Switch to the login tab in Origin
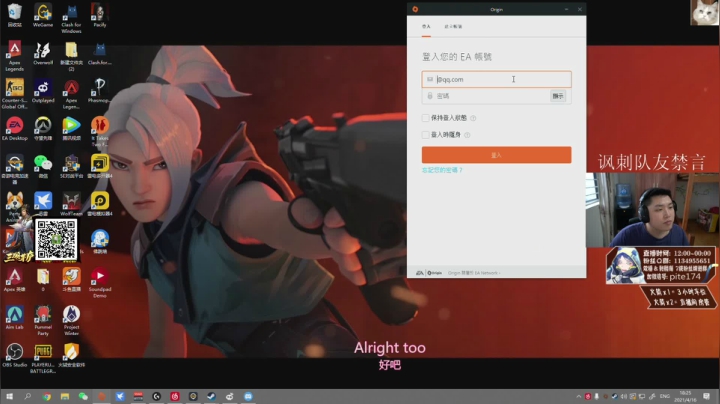The width and height of the screenshot is (720, 404). tap(426, 27)
